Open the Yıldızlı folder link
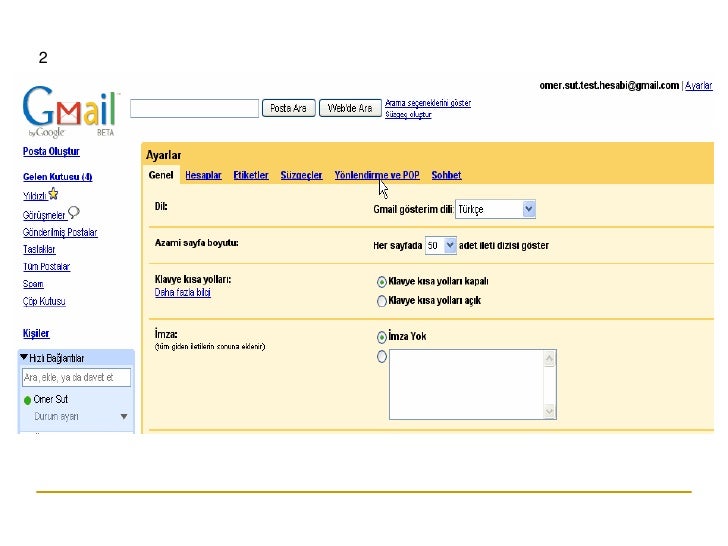 pyautogui.click(x=35, y=196)
